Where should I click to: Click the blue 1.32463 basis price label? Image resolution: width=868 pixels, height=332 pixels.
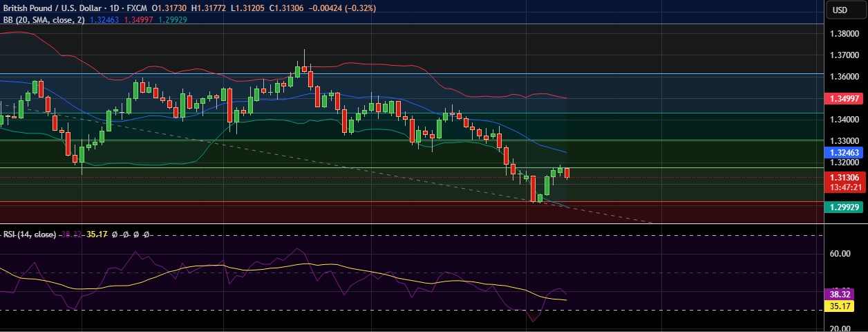(x=845, y=151)
